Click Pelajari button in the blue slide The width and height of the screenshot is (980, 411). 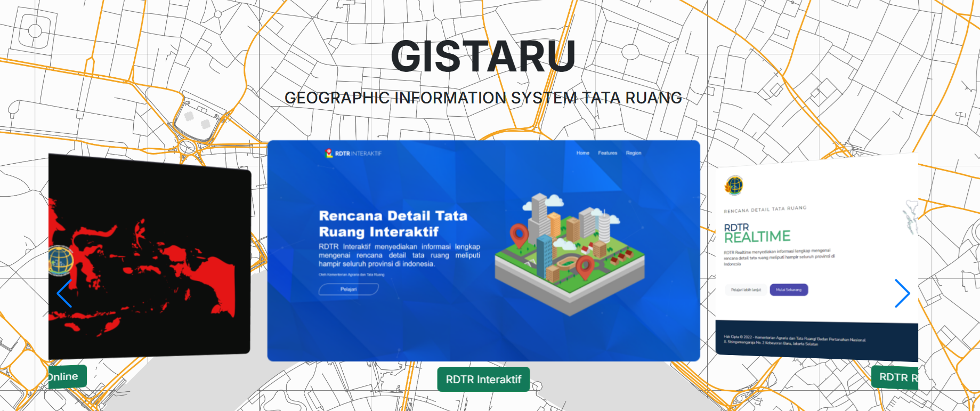[x=349, y=289]
